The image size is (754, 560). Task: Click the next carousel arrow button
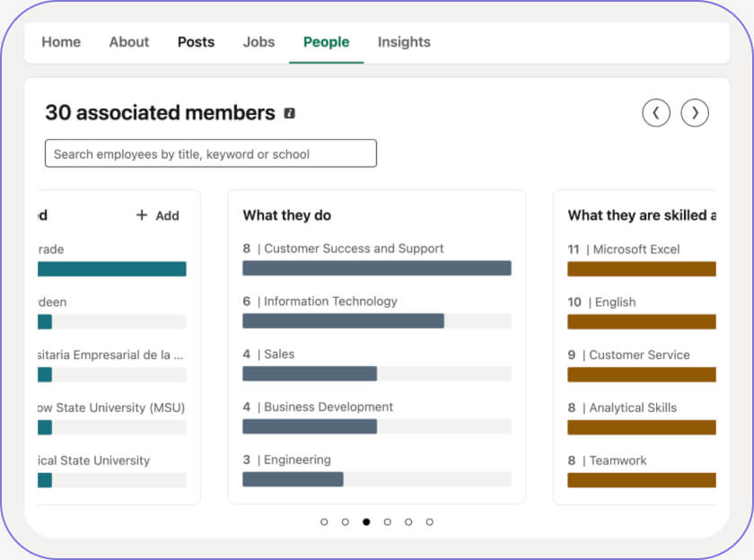point(695,113)
